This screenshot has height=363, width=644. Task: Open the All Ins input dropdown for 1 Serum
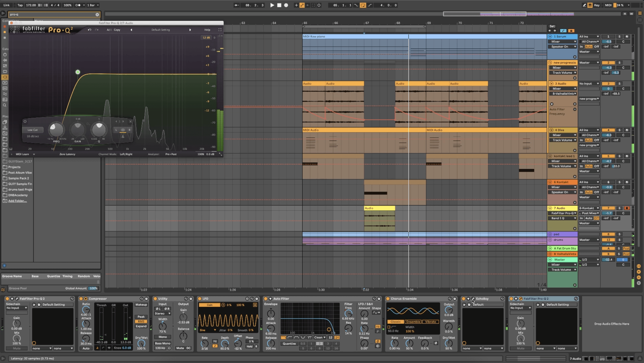pyautogui.click(x=589, y=37)
